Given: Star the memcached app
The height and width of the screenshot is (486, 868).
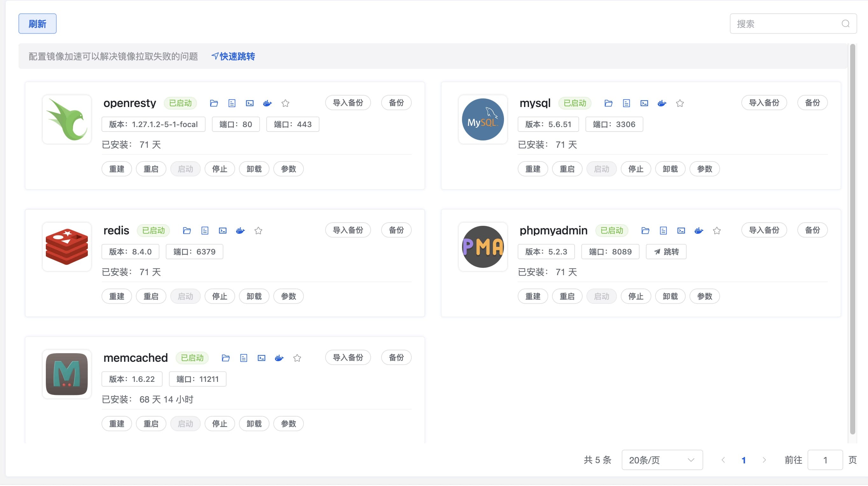Looking at the screenshot, I should point(297,358).
